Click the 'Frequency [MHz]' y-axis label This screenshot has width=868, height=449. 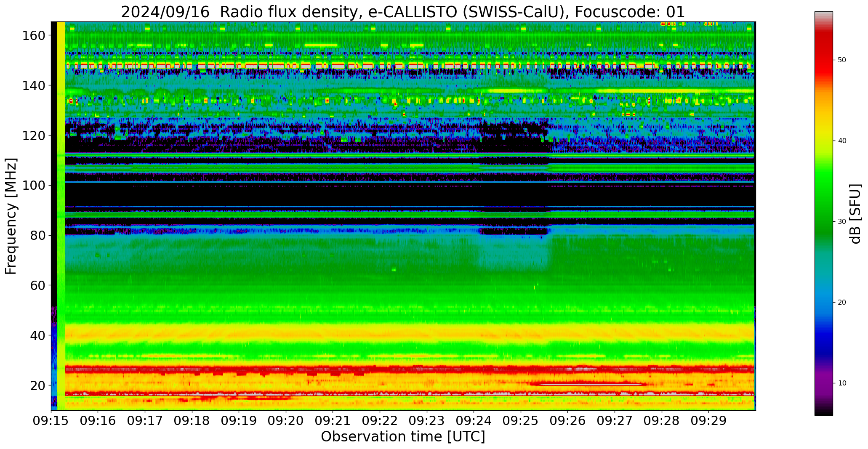pos(11,216)
